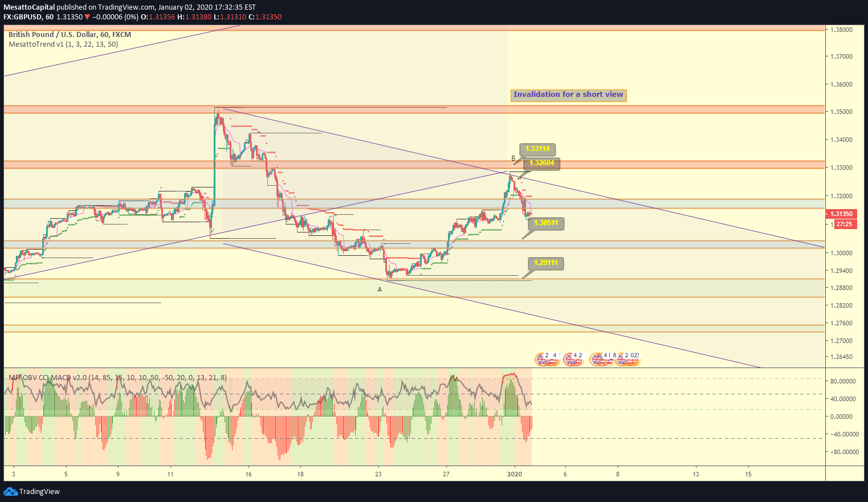Click the H:1.31380 high value

point(194,17)
